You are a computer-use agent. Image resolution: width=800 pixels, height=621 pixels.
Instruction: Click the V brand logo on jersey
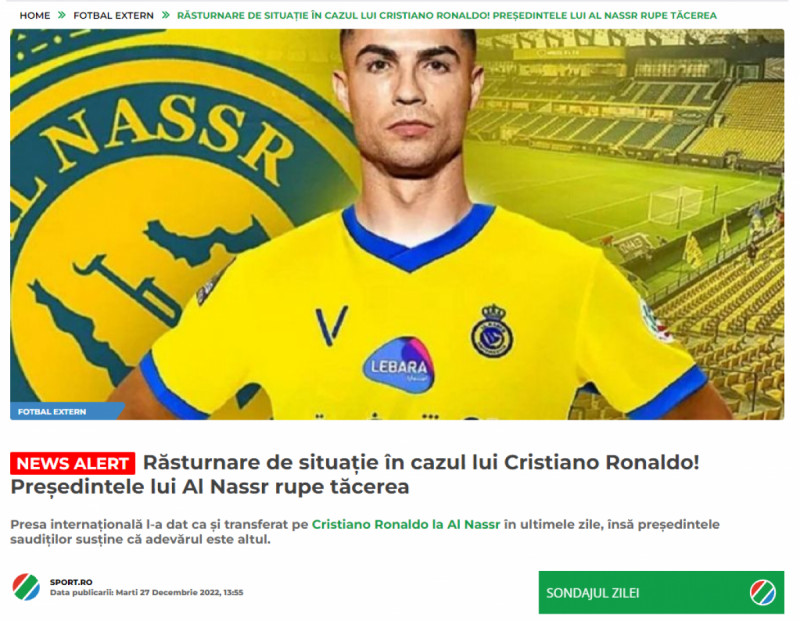pos(331,325)
